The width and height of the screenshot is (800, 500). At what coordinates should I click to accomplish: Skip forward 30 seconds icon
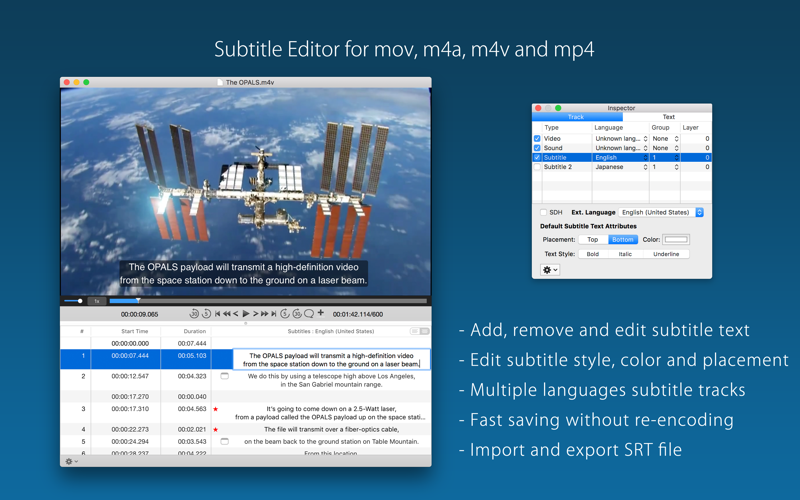[x=297, y=314]
